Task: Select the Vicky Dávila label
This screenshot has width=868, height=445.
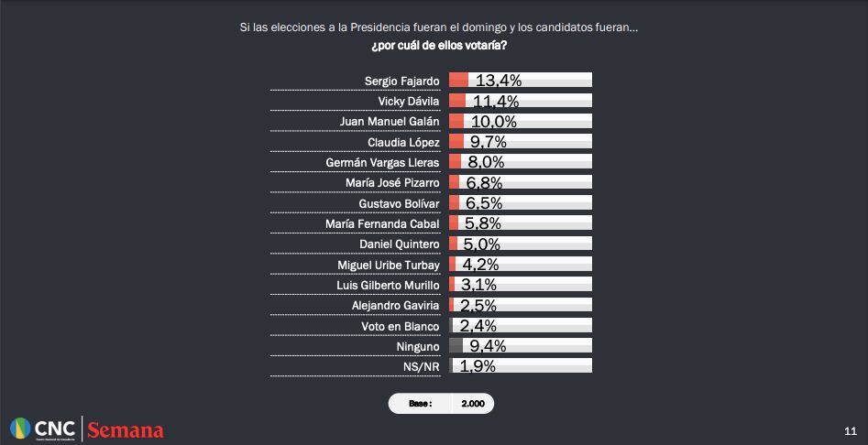Action: pyautogui.click(x=409, y=101)
